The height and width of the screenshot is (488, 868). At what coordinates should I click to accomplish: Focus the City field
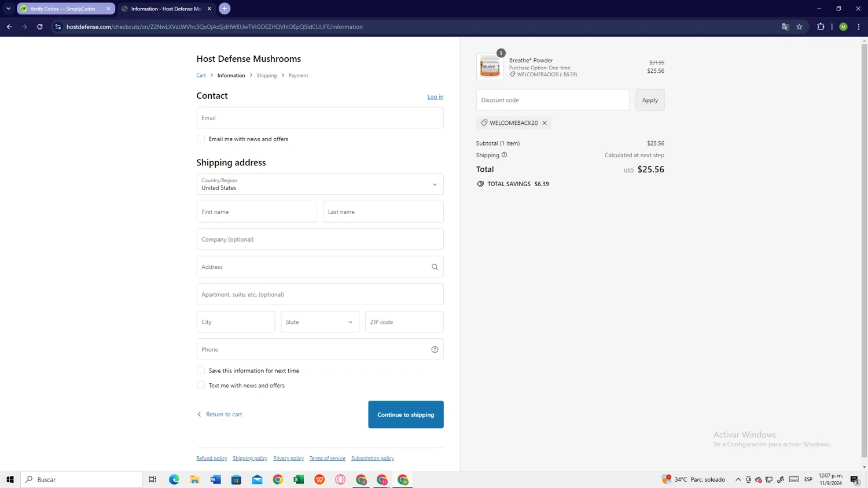coord(236,322)
